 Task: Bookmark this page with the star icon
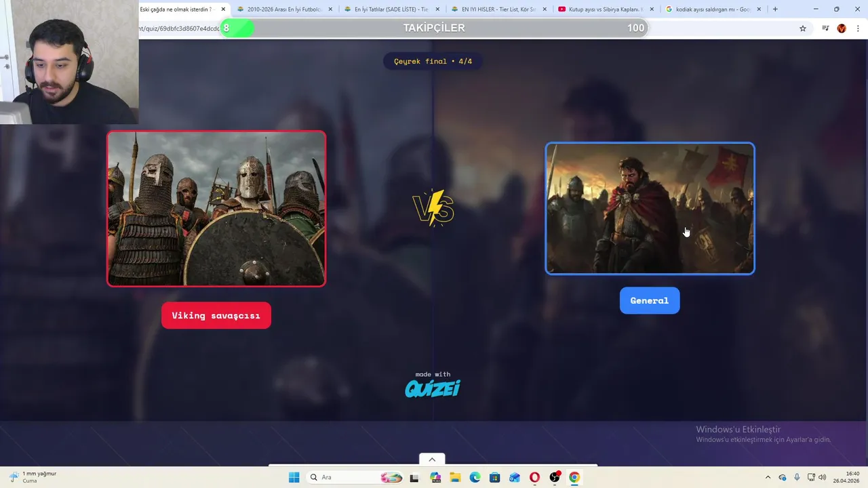coord(803,28)
